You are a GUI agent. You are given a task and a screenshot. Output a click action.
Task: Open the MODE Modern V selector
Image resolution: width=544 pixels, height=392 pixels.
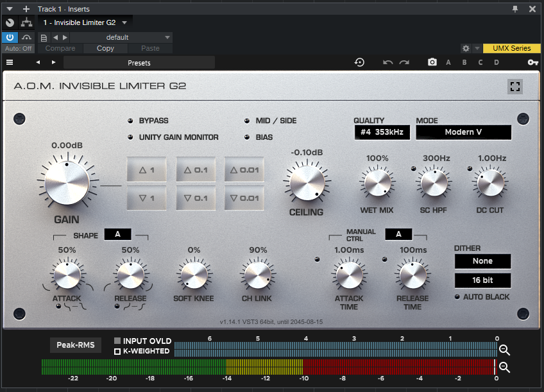pos(464,132)
